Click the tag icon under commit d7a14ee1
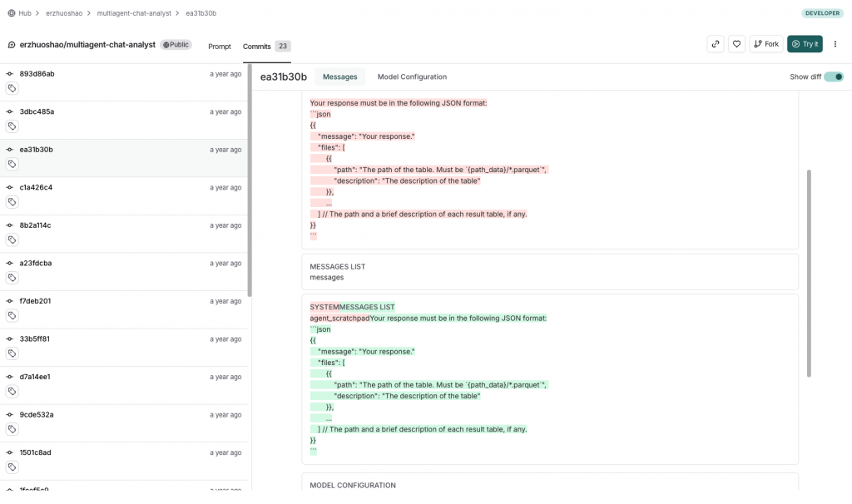The height and width of the screenshot is (504, 852). pyautogui.click(x=12, y=391)
